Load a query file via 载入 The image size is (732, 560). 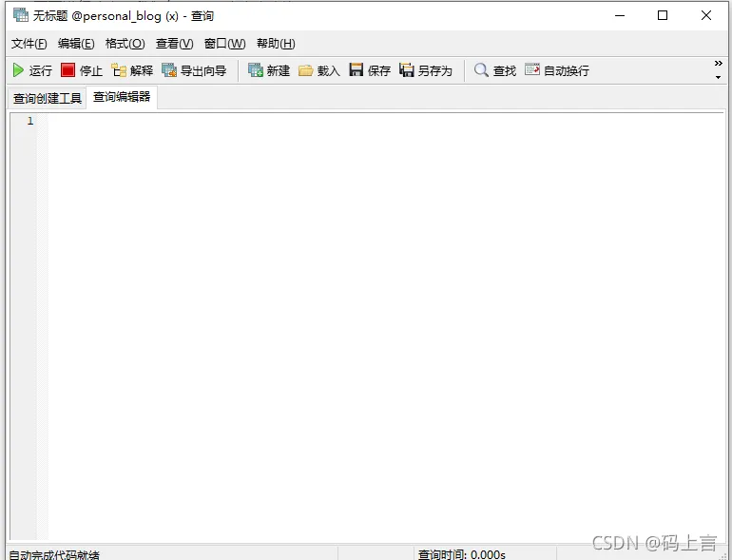[x=318, y=70]
